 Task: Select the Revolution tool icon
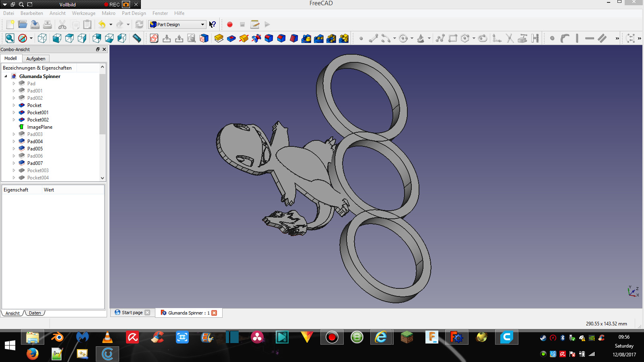pos(244,38)
